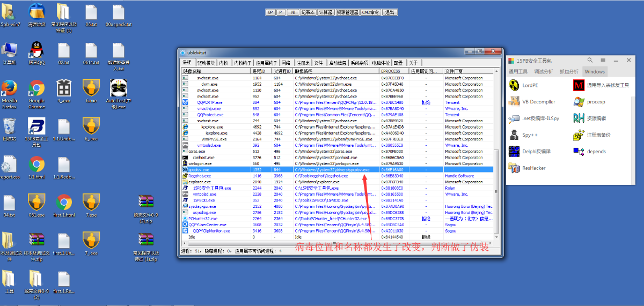Select the 1.1.html Chrome file icon
The image size is (644, 306).
(x=36, y=168)
